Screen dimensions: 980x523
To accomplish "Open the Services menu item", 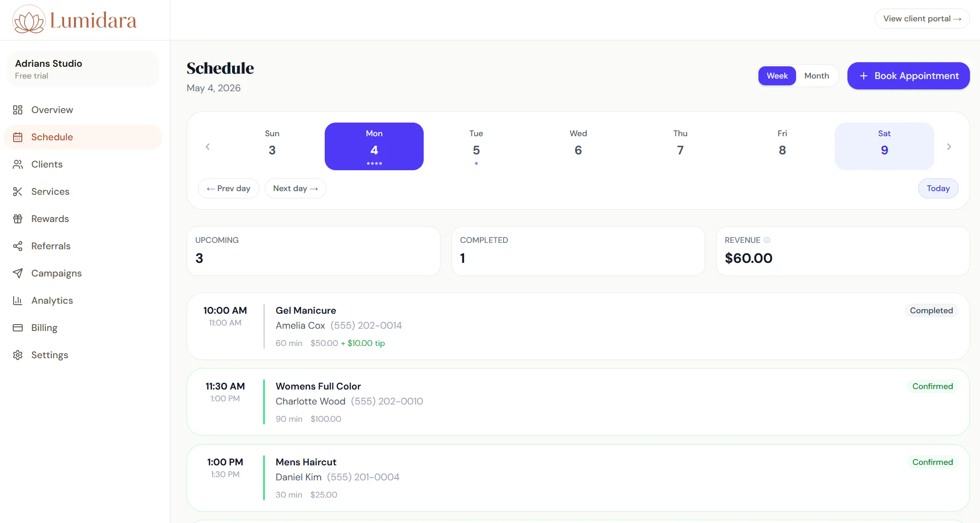I will pyautogui.click(x=83, y=192).
